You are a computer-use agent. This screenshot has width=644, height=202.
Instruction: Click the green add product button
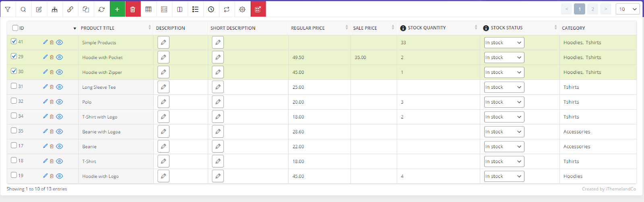point(117,9)
